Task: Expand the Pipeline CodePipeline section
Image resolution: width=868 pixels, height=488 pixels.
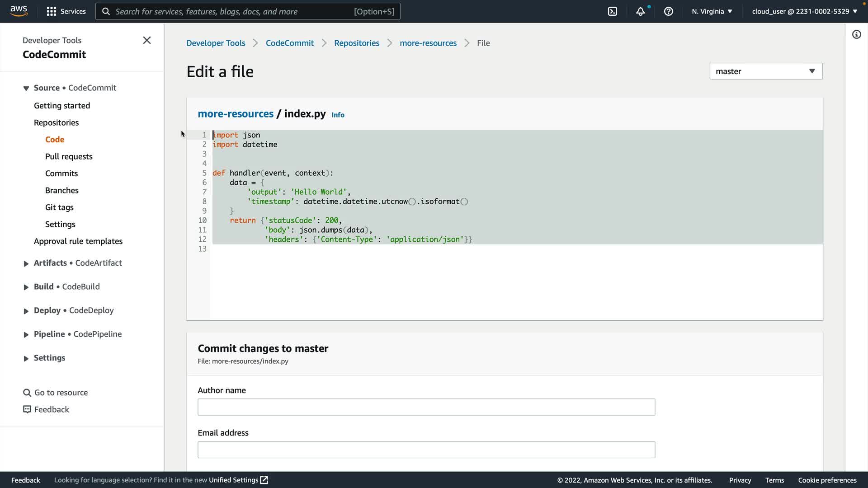Action: click(26, 334)
